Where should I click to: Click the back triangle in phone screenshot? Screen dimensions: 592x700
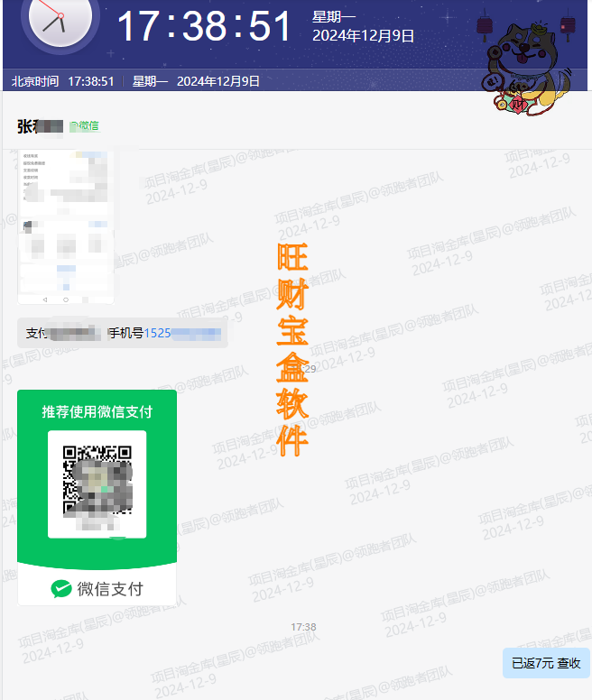pos(45,299)
